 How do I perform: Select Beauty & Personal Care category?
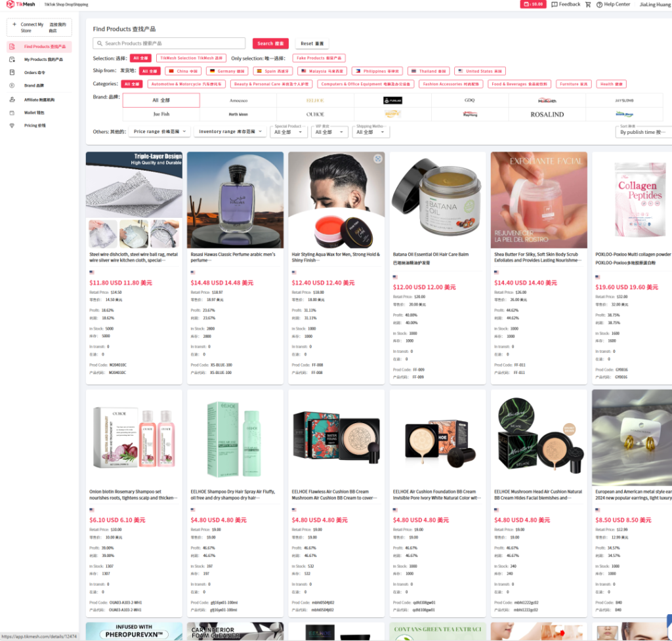pyautogui.click(x=271, y=84)
